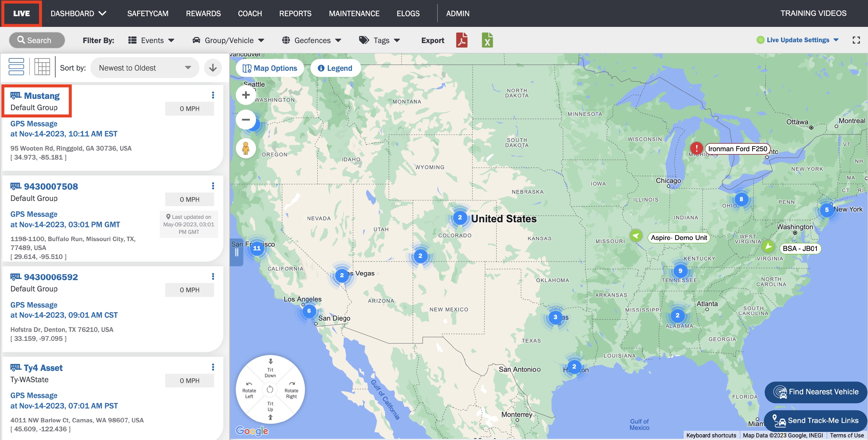The image size is (868, 440).
Task: Open the ELOGS section
Action: pyautogui.click(x=408, y=14)
